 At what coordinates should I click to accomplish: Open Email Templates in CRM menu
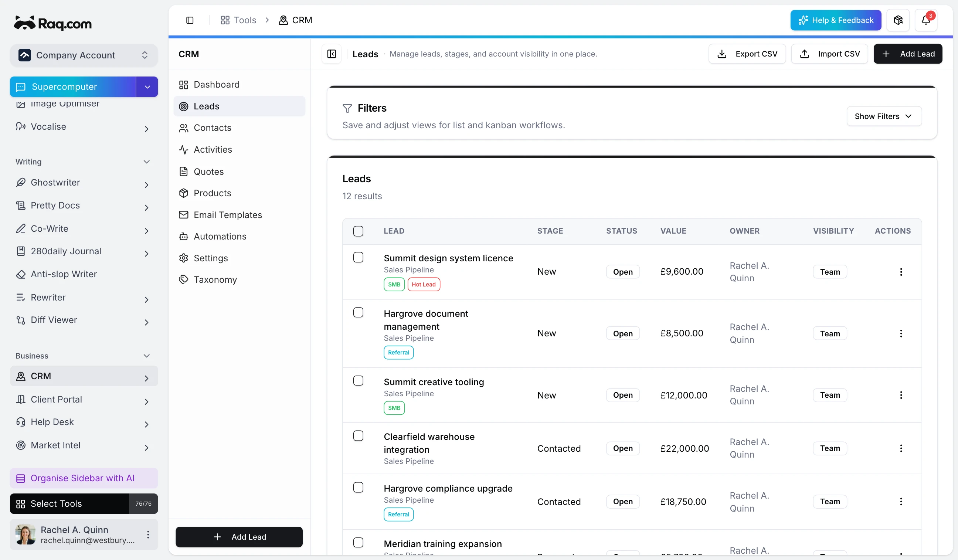pos(239,215)
